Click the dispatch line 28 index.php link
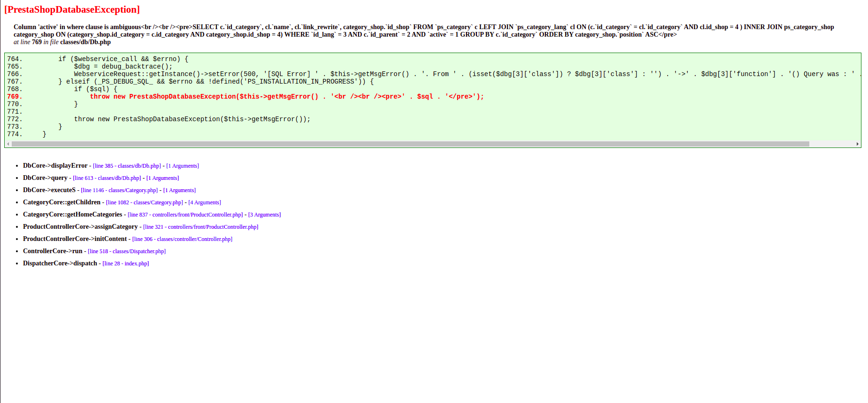Image resolution: width=868 pixels, height=403 pixels. 126,263
